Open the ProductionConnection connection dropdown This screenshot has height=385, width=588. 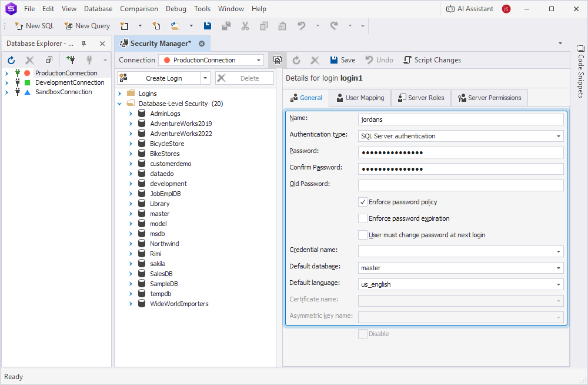[x=259, y=59]
